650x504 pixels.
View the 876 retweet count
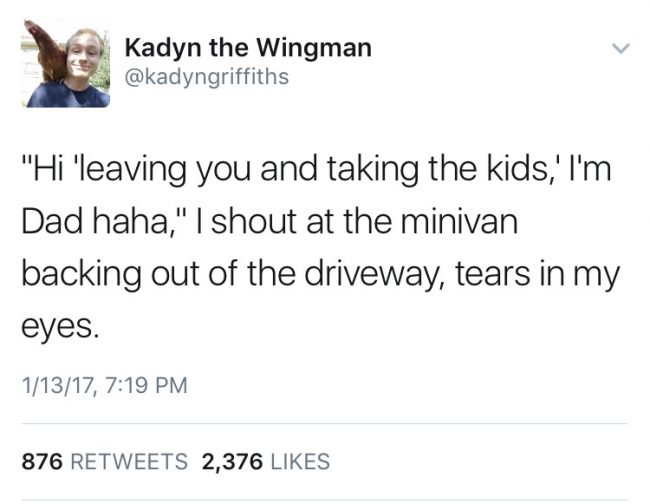42,462
